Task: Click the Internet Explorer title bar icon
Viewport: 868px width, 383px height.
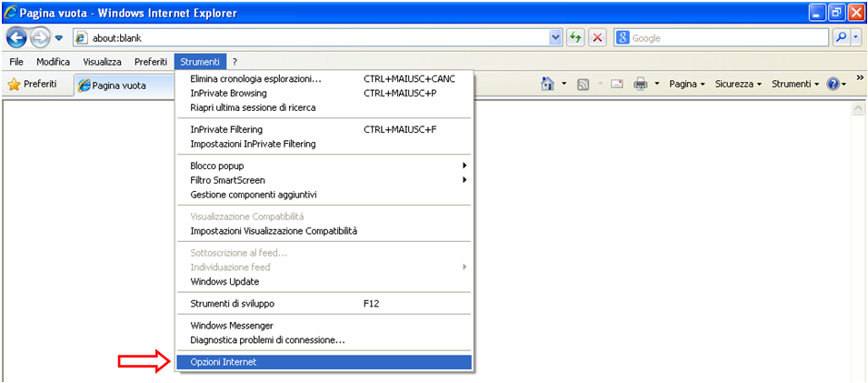Action: point(11,13)
